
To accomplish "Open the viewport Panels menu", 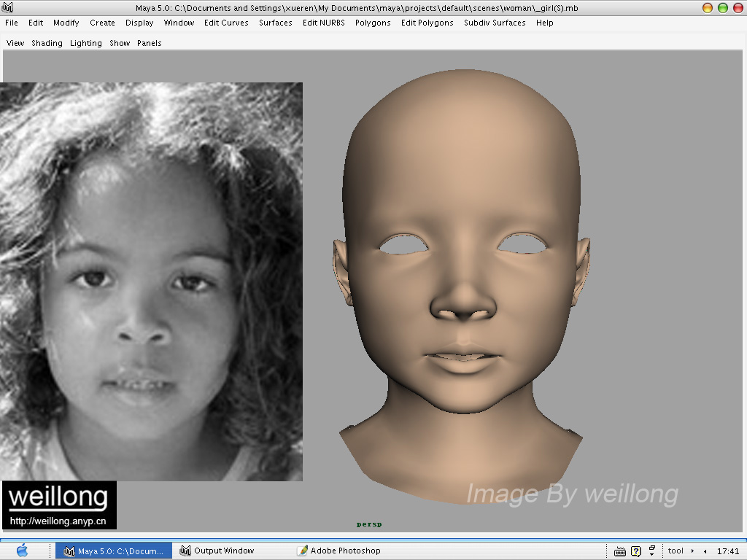I will [149, 43].
